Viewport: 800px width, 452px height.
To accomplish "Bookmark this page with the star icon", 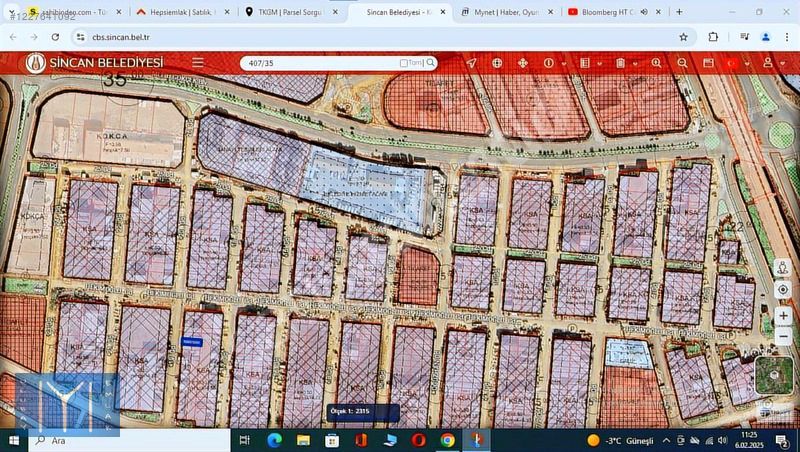I will pos(683,37).
